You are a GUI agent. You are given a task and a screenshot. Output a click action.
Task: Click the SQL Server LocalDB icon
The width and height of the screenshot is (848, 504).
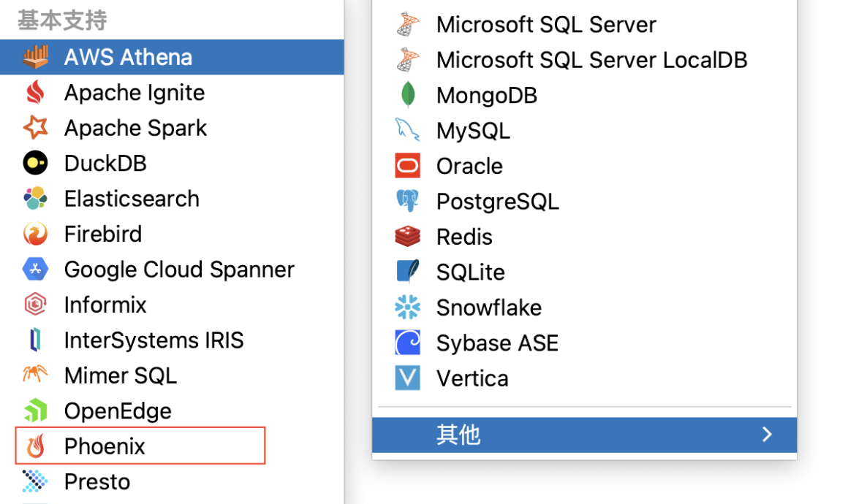click(x=408, y=59)
